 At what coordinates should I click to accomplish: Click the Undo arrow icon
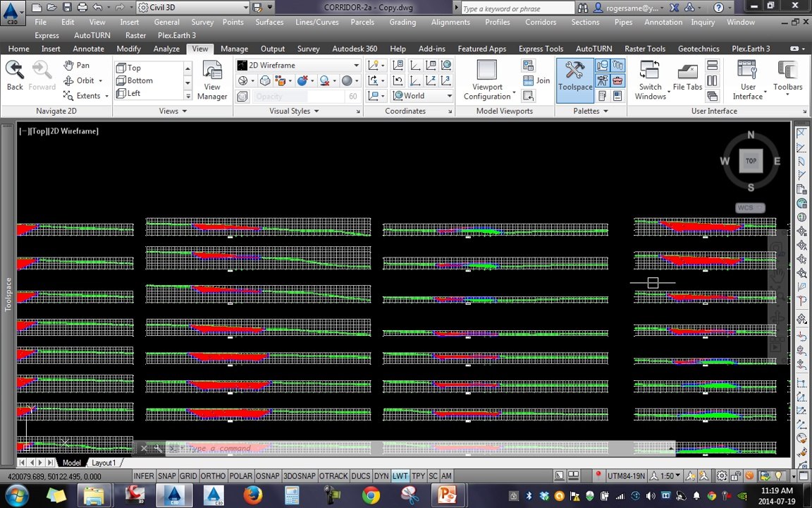coord(97,7)
